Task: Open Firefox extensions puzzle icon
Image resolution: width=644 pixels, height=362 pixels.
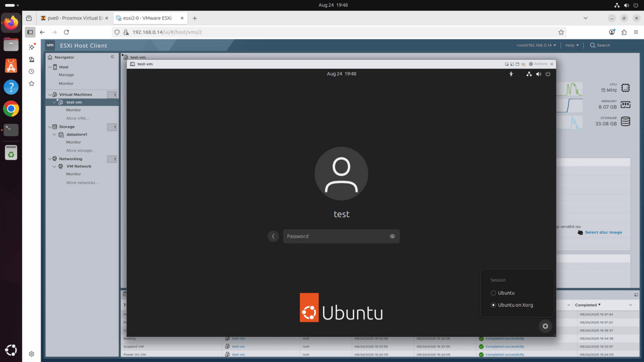Action: tap(624, 32)
